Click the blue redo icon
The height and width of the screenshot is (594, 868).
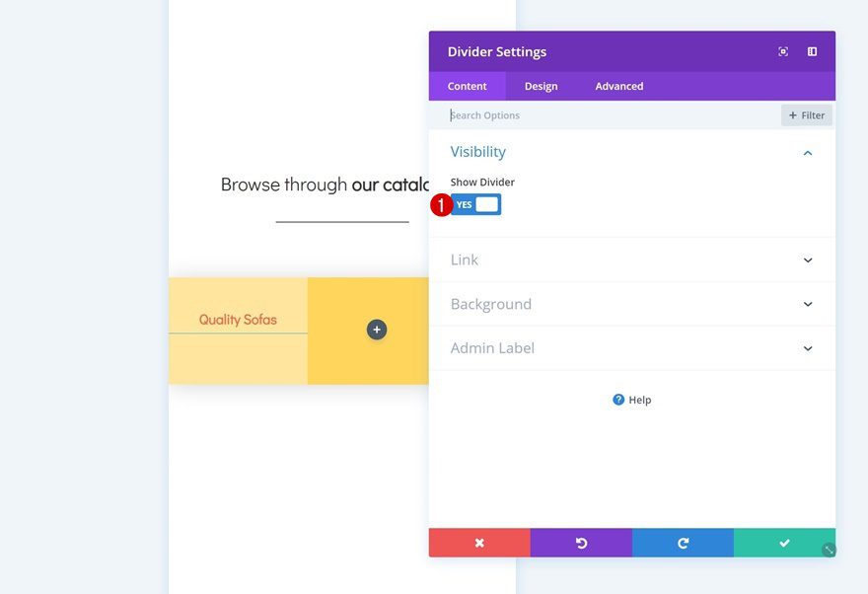point(683,542)
